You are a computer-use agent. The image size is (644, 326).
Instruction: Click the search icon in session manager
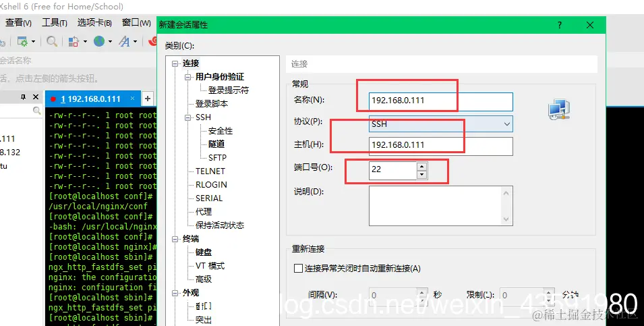[36, 110]
